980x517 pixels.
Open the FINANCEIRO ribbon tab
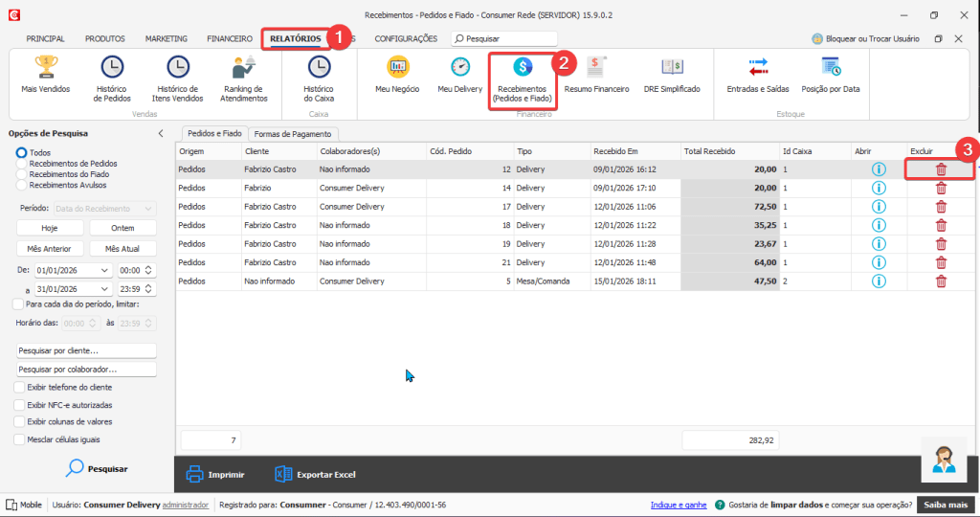[x=230, y=39]
